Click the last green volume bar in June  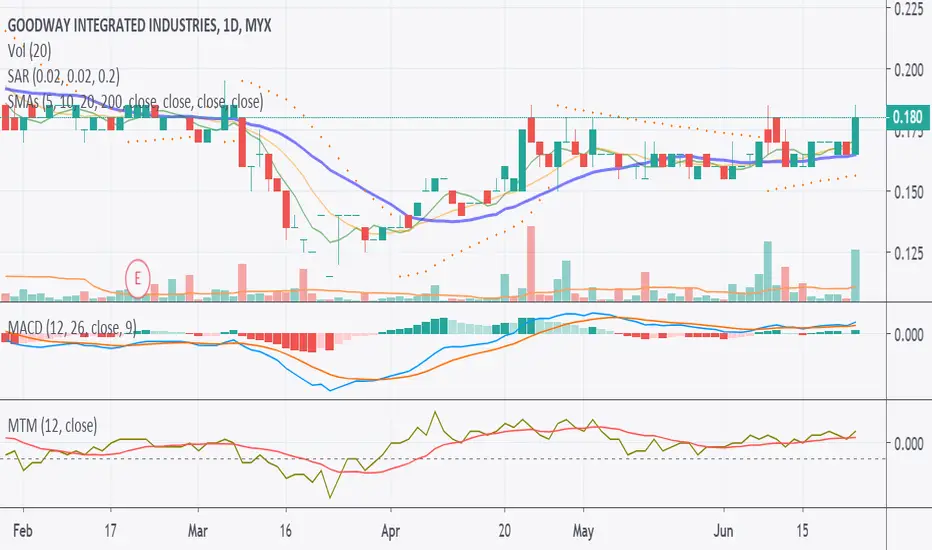click(x=855, y=275)
